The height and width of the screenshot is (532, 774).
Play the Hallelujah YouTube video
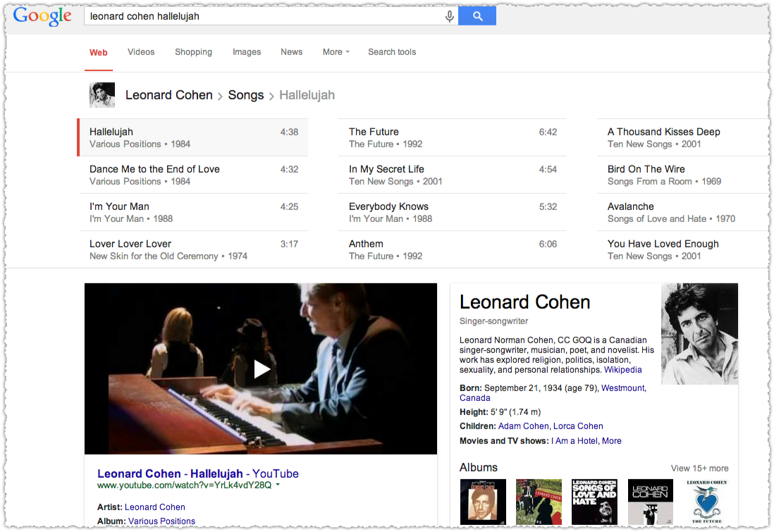coord(261,369)
